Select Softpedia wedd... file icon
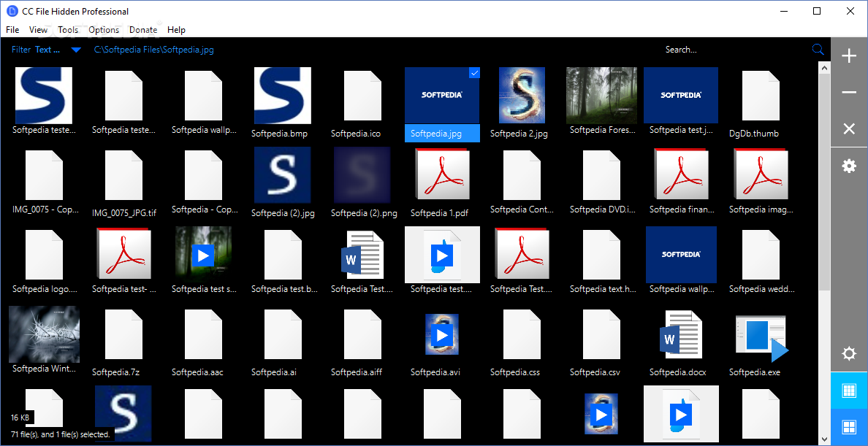Image resolution: width=868 pixels, height=446 pixels. click(x=761, y=255)
